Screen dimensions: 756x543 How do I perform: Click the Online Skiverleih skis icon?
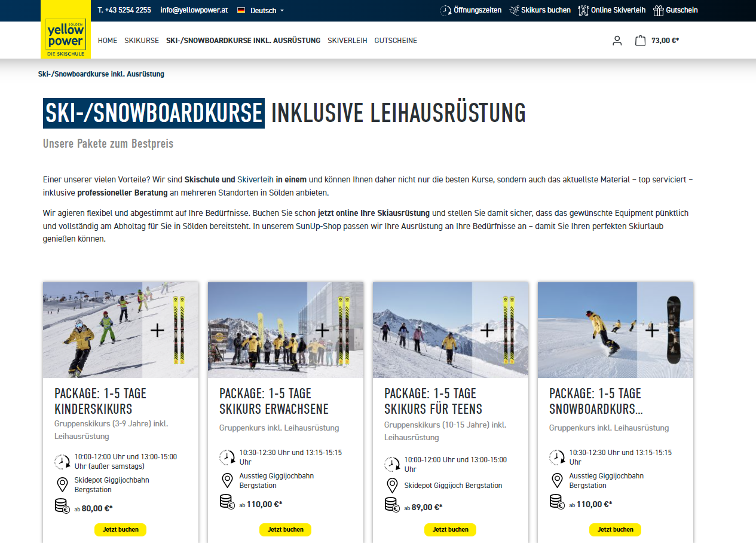tap(583, 10)
